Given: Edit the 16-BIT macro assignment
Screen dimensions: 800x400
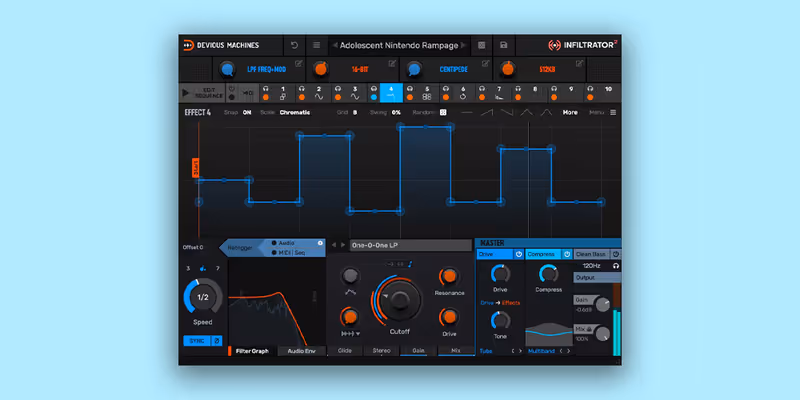Looking at the screenshot, I should 392,63.
